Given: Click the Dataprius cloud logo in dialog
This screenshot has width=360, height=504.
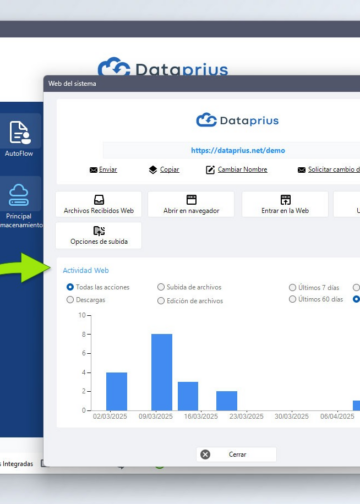Looking at the screenshot, I should (206, 120).
